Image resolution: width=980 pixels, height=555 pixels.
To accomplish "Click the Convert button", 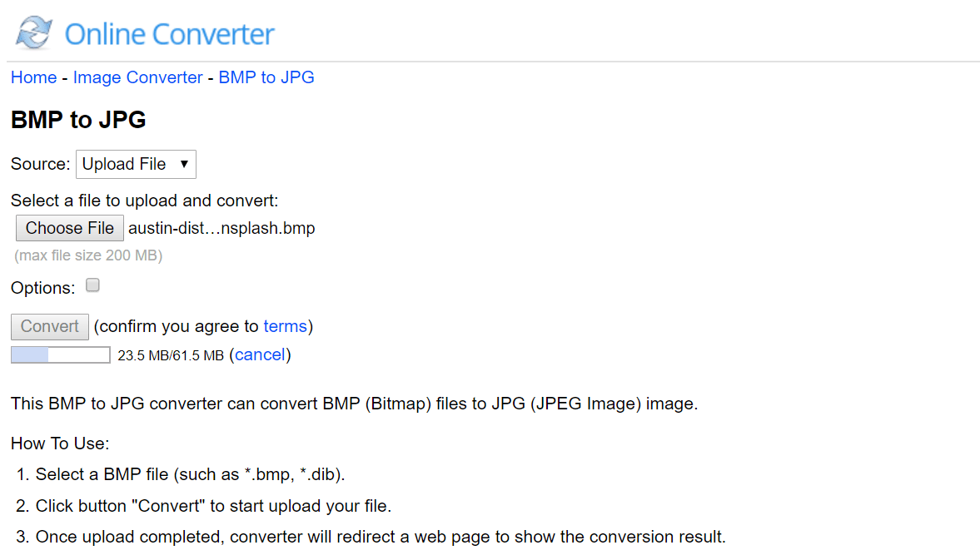I will tap(49, 326).
